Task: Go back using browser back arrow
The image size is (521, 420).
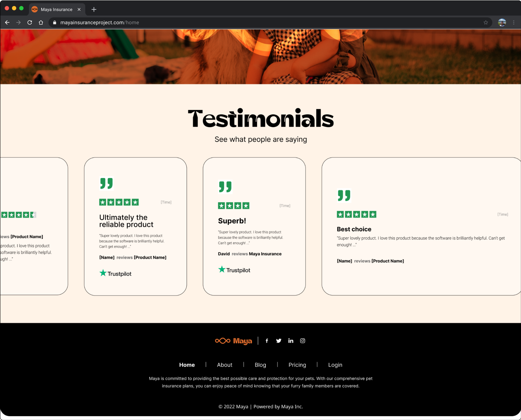Action: [x=7, y=23]
